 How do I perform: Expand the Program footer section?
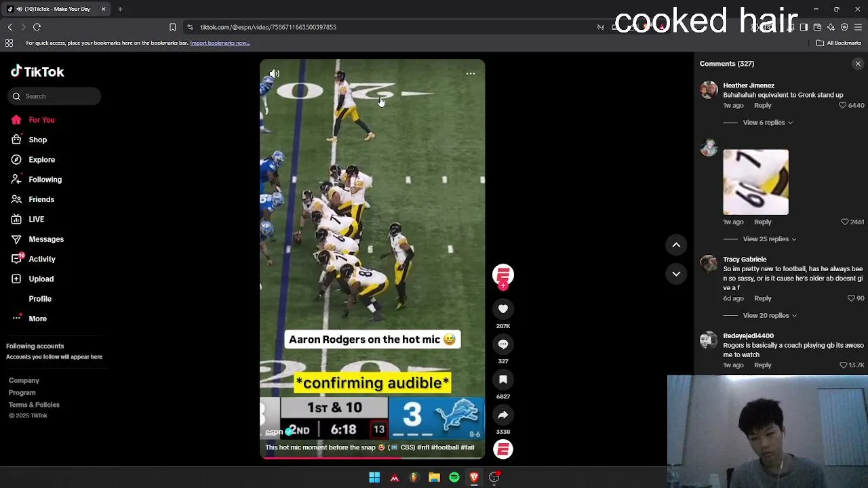[22, 393]
